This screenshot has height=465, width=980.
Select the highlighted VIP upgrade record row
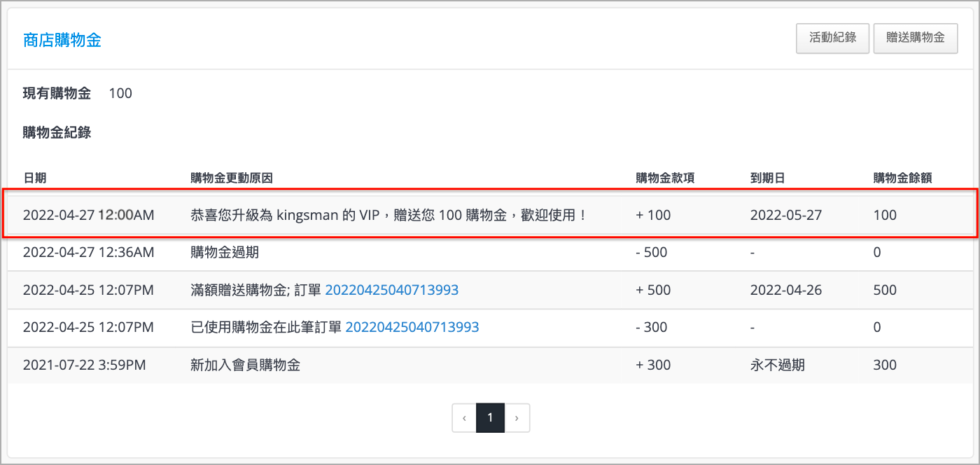(490, 214)
